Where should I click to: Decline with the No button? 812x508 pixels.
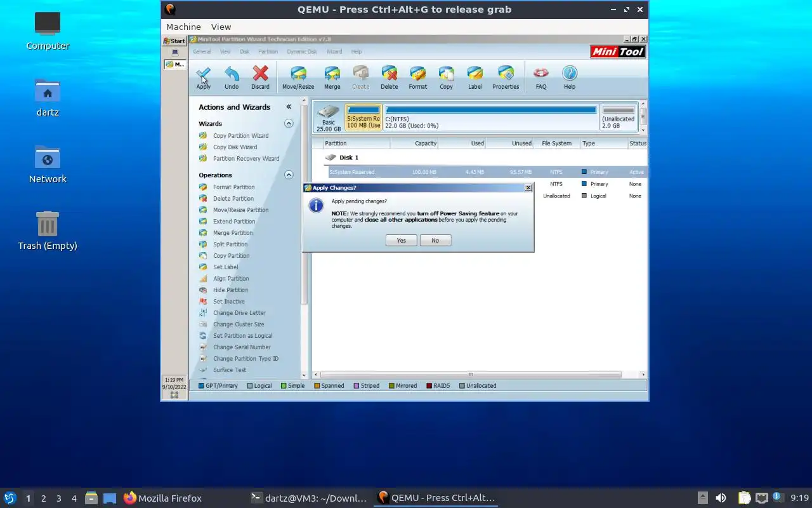435,241
